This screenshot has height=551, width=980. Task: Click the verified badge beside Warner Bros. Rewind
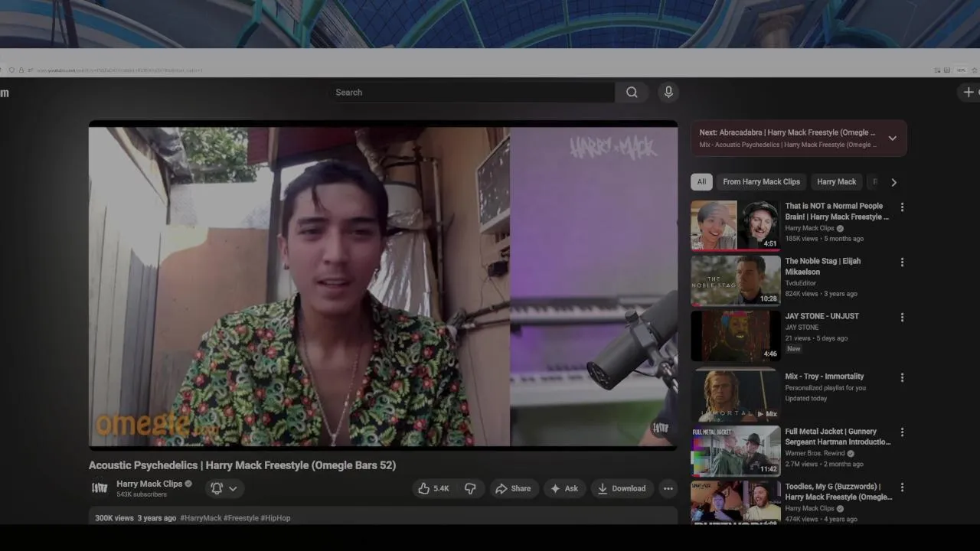850,453
